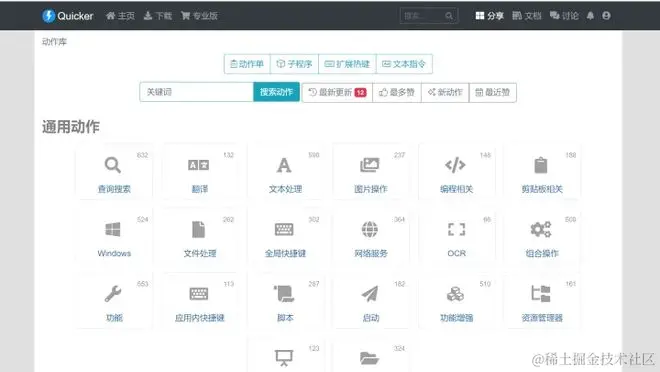This screenshot has width=660, height=372.
Task: Click the 脚本 category label
Action: 285,318
